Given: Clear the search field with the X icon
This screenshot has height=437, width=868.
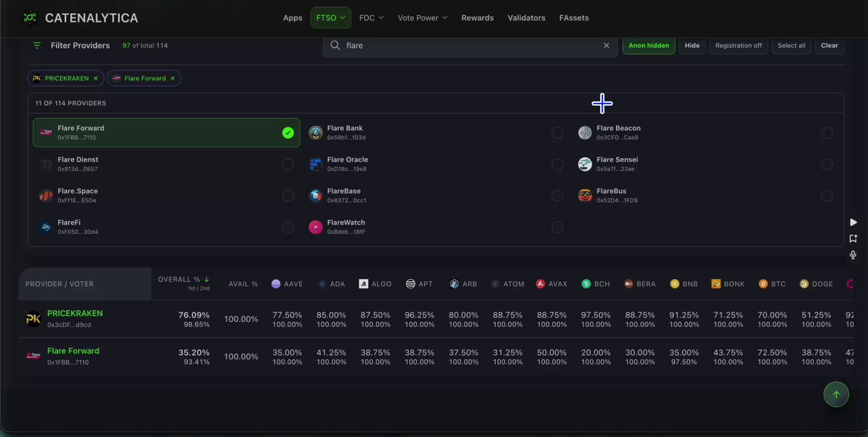Looking at the screenshot, I should pyautogui.click(x=606, y=46).
